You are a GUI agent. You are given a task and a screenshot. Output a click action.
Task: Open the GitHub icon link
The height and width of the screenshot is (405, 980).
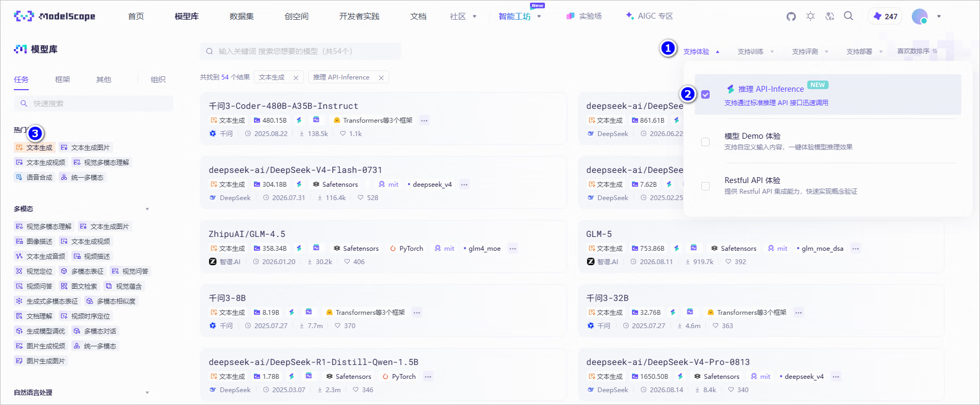791,17
